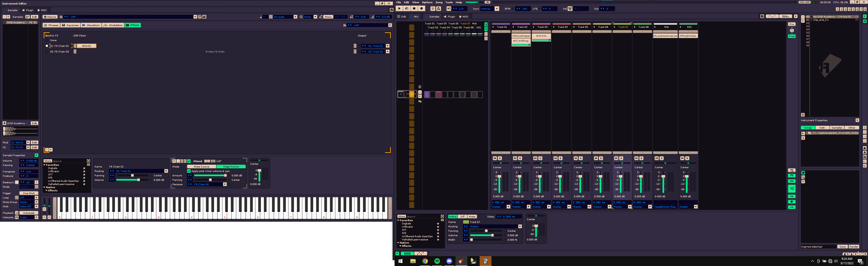
Task: Click the PAN display button in mixer sidebar
Action: click(792, 181)
